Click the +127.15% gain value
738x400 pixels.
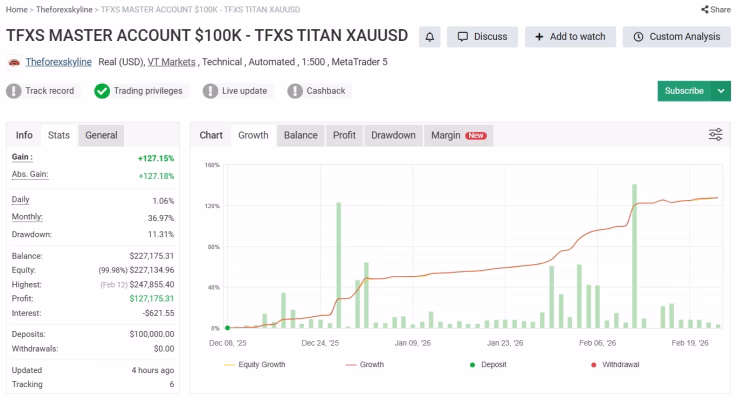(x=156, y=159)
